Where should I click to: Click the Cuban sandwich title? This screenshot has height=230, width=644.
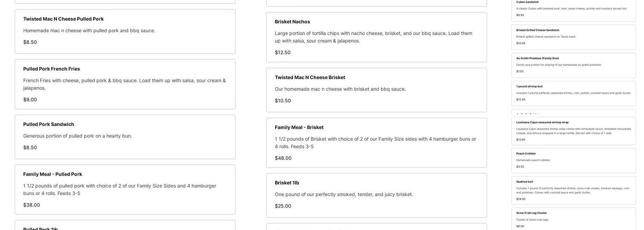pos(527,2)
